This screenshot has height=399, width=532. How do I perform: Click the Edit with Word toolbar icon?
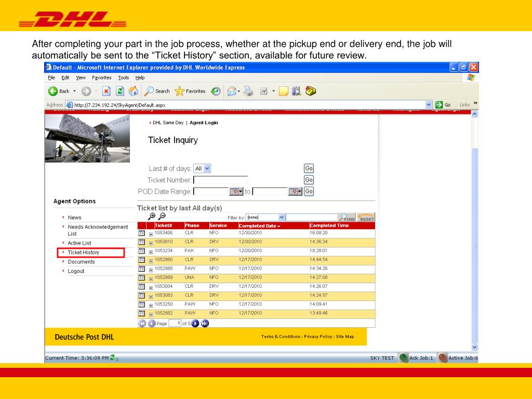tap(263, 91)
